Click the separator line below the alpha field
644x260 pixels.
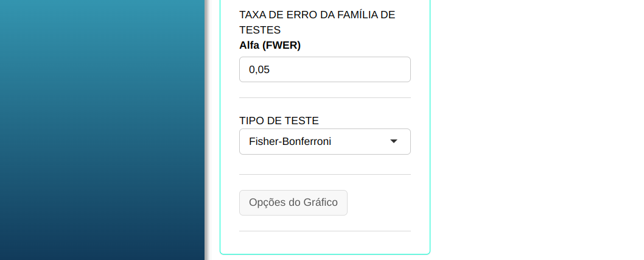click(x=324, y=97)
